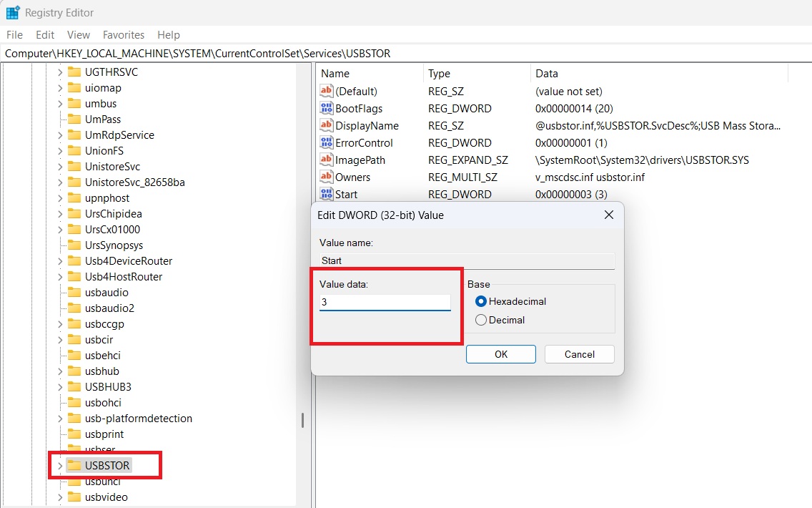The width and height of the screenshot is (812, 508).
Task: Click the ErrorControl DWORD value icon
Action: click(328, 142)
